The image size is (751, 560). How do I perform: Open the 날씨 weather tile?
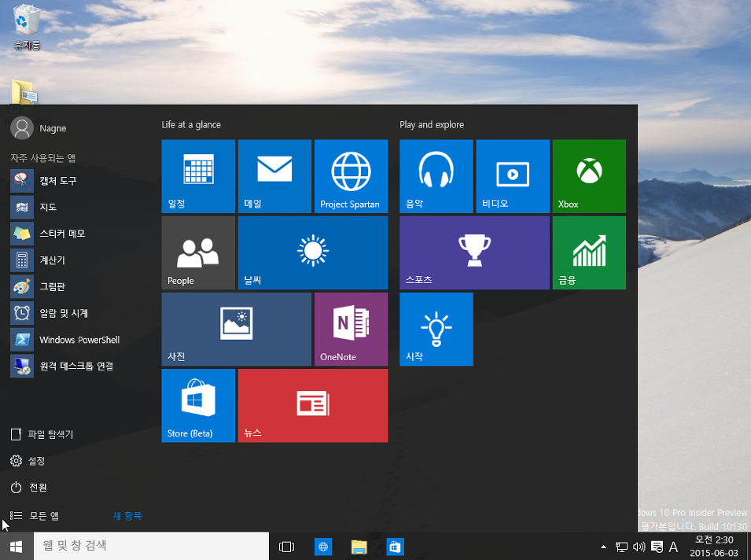[x=313, y=253]
